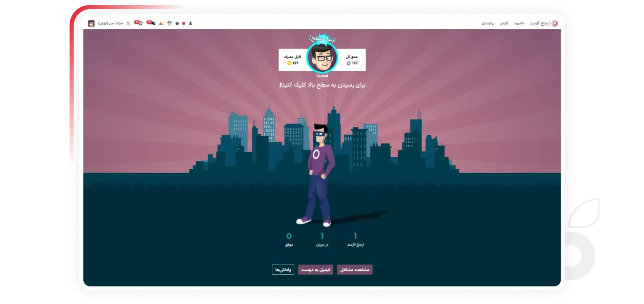Click the مشاهده مشاغل button
This screenshot has width=644, height=304.
[x=355, y=270]
